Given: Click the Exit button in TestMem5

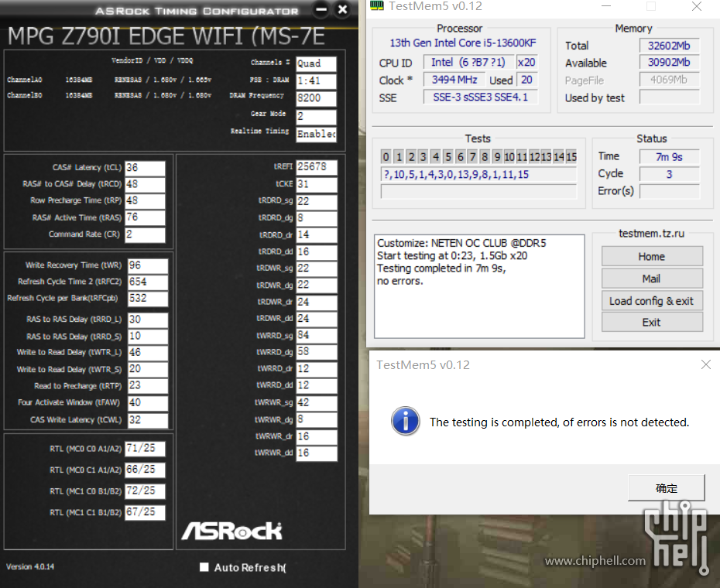Looking at the screenshot, I should pyautogui.click(x=652, y=322).
